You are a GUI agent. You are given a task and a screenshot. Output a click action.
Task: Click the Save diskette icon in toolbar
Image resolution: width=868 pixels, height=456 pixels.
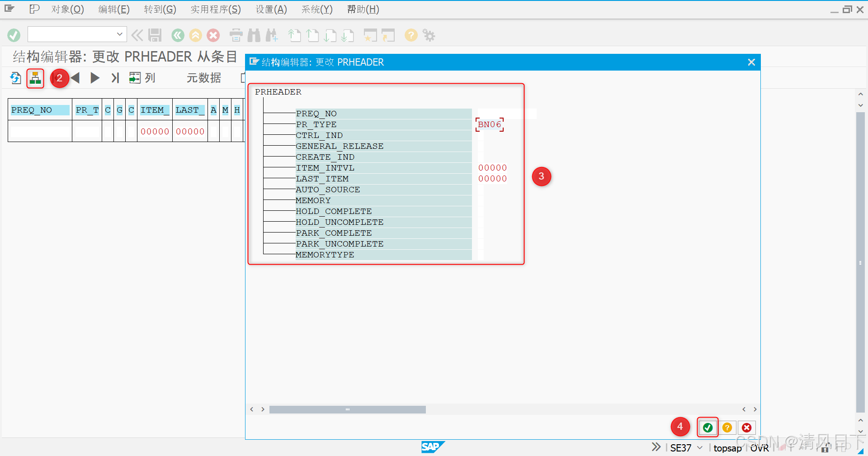[155, 35]
